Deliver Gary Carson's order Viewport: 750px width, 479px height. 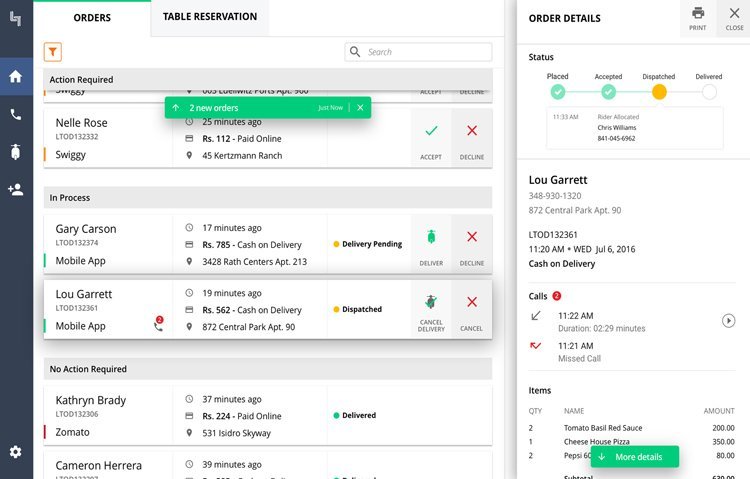pos(431,245)
